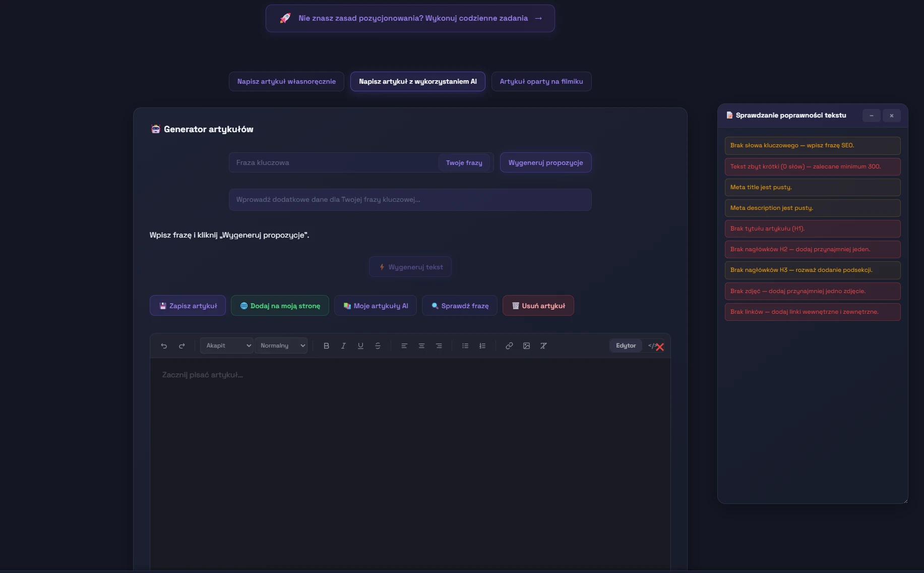924x573 pixels.
Task: Switch to Napisz artykuł własnoręcznie tab
Action: (x=286, y=82)
